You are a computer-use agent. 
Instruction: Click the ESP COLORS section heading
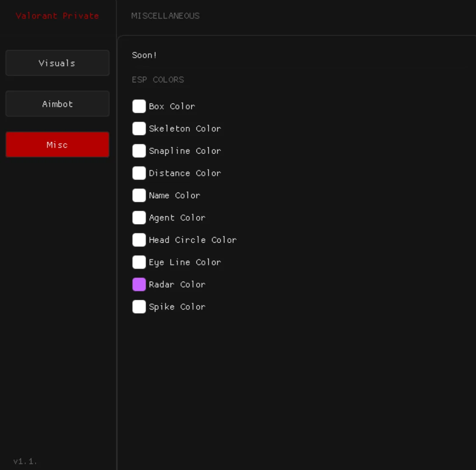click(x=158, y=80)
